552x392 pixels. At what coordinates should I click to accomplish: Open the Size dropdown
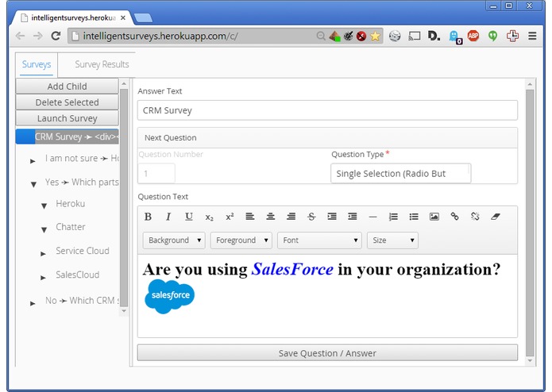[392, 240]
